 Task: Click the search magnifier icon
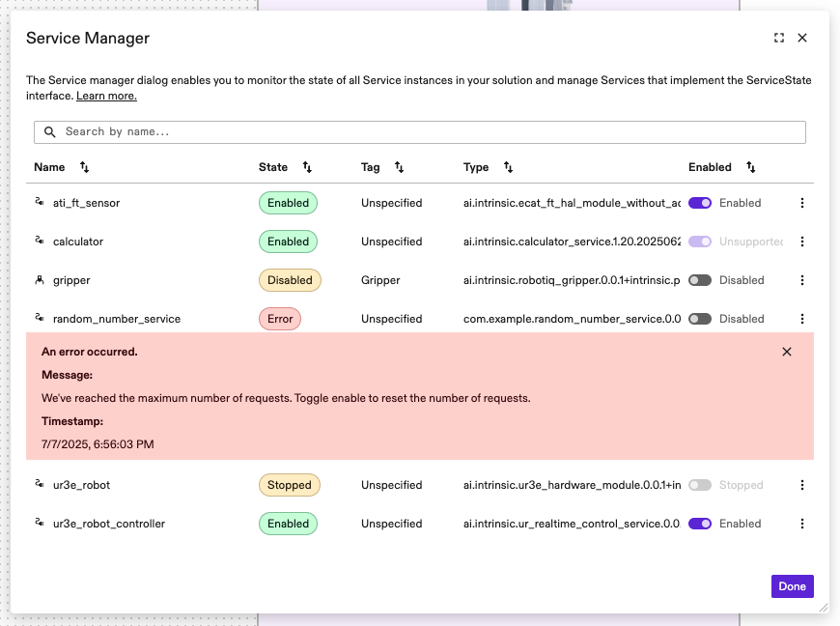[x=49, y=131]
